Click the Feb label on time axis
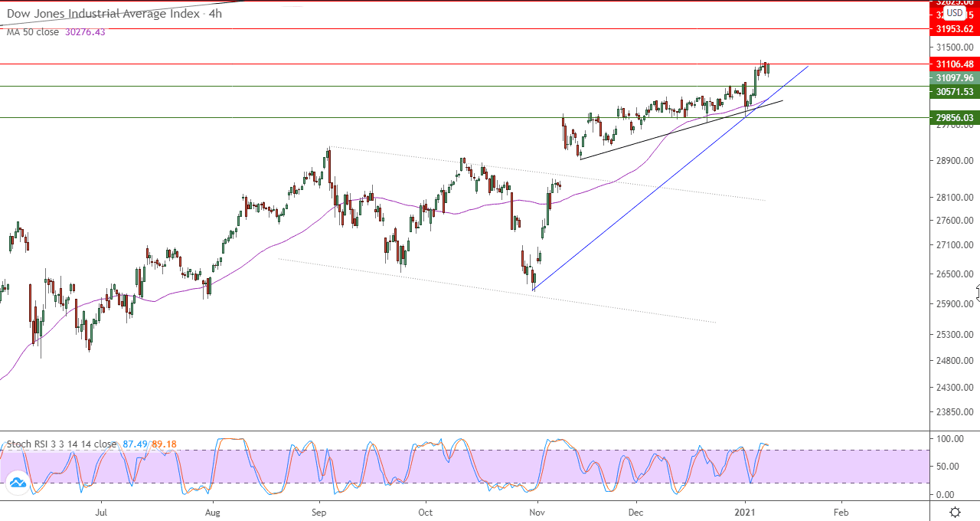The image size is (980, 521). [x=841, y=511]
